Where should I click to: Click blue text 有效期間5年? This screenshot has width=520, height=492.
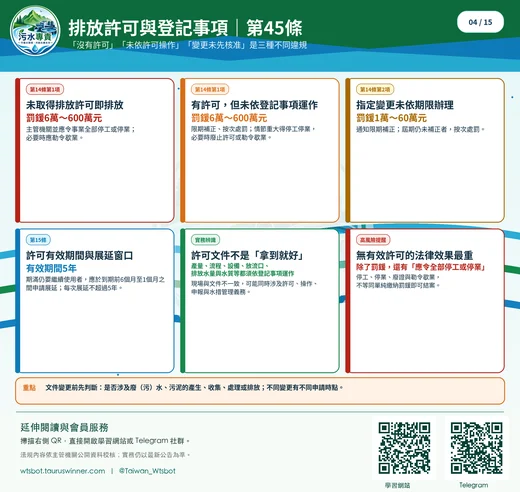click(51, 268)
